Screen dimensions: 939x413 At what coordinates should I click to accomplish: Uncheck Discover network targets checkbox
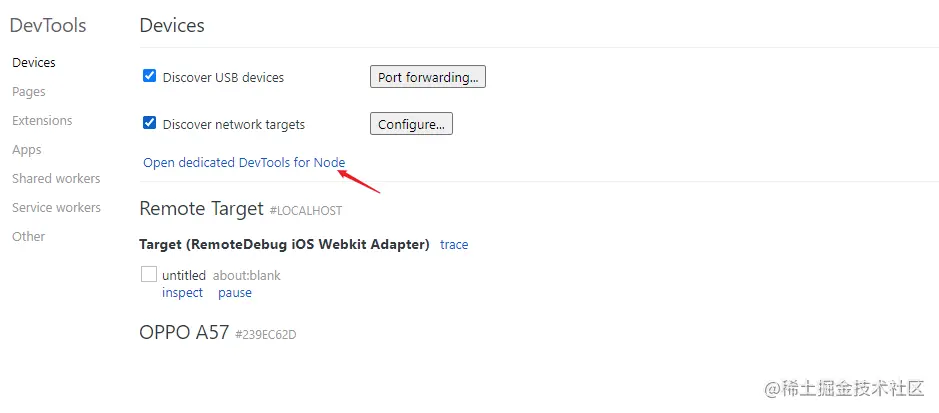coord(150,123)
